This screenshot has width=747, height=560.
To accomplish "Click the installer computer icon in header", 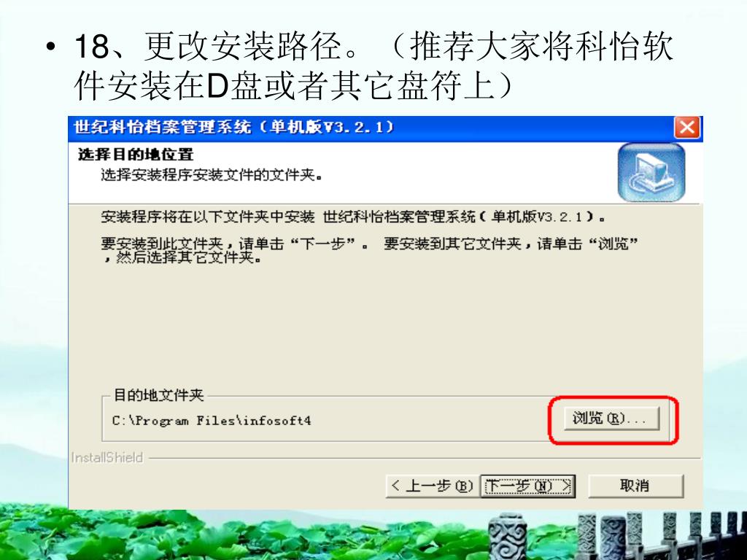I will pos(651,173).
